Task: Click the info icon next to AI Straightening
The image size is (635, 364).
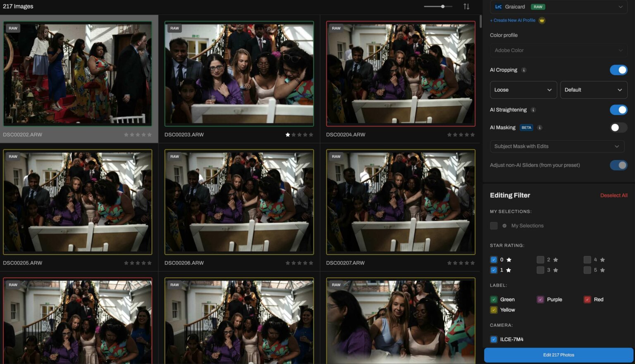Action: (533, 110)
